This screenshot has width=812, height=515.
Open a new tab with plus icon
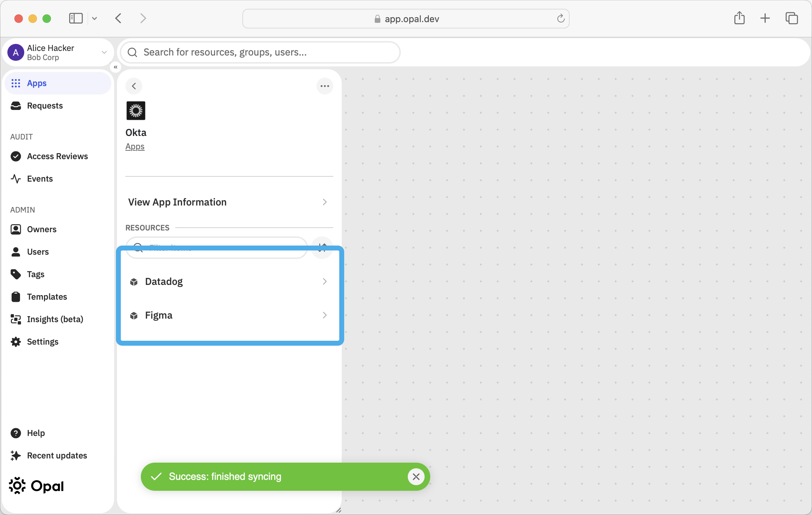(x=765, y=18)
